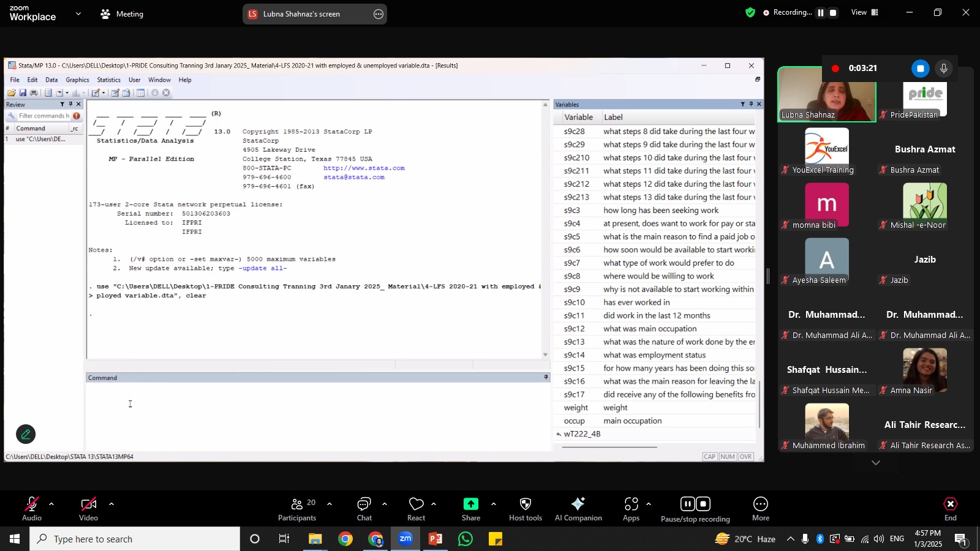Open Stata's Window menu
This screenshot has width=980, height=551.
pyautogui.click(x=159, y=80)
